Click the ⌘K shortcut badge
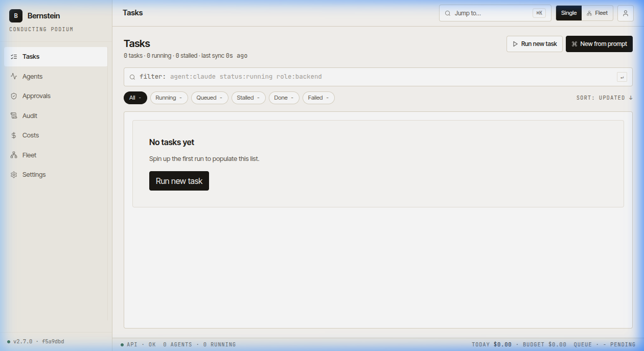This screenshot has height=351, width=644. (x=539, y=13)
